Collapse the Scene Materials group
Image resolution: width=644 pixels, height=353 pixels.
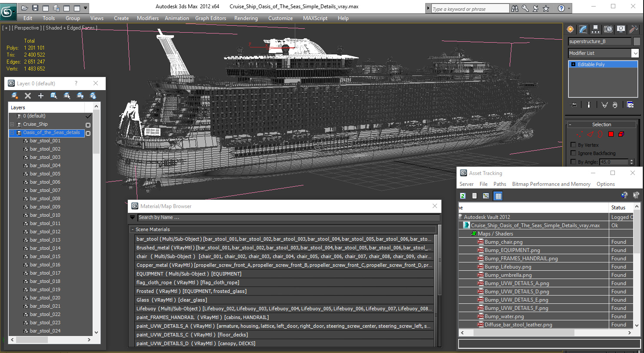(132, 229)
